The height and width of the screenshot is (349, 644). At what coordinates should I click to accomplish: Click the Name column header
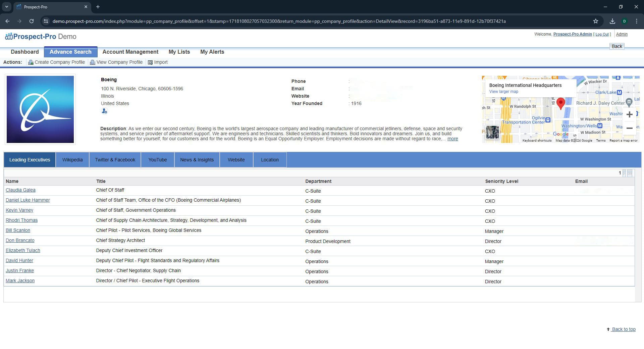point(12,181)
